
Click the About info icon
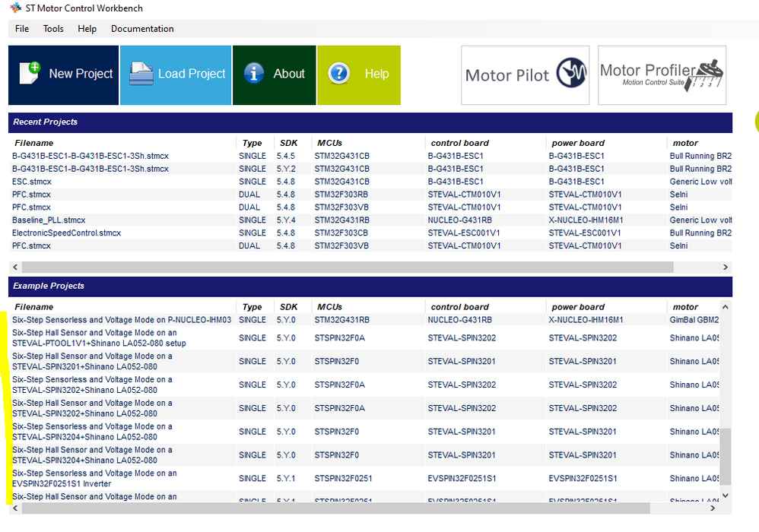pos(254,74)
